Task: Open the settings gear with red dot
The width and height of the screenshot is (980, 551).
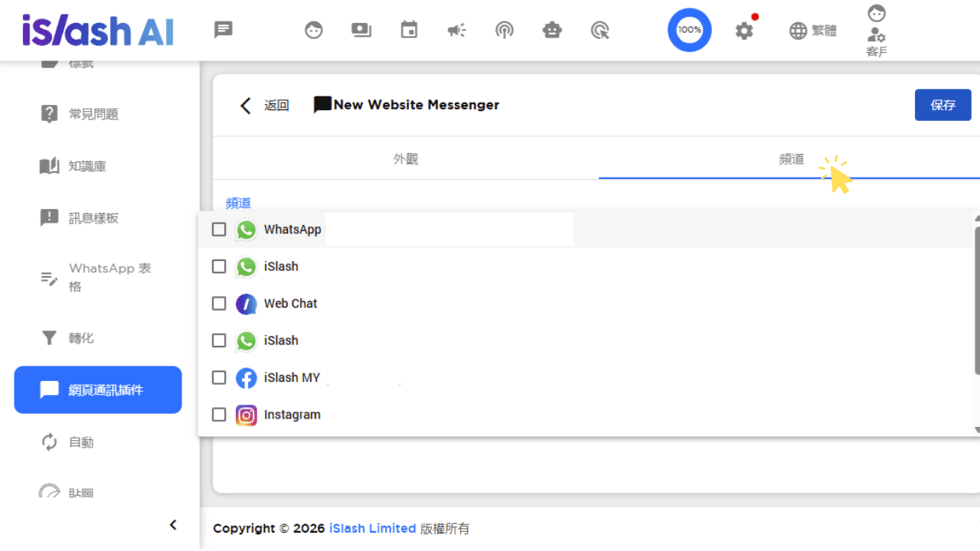Action: click(x=745, y=30)
